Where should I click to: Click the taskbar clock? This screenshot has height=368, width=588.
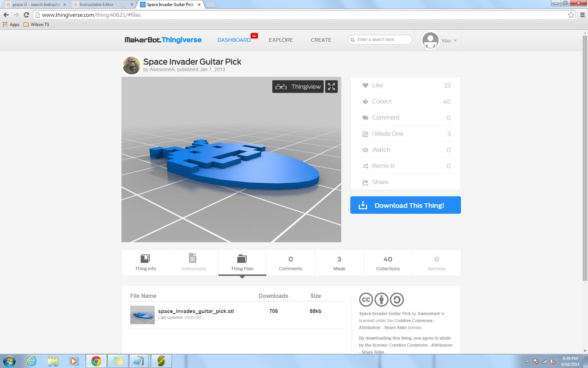point(570,361)
